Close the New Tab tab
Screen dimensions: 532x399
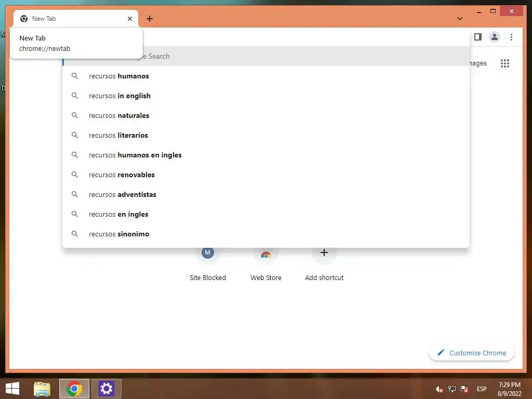click(129, 19)
